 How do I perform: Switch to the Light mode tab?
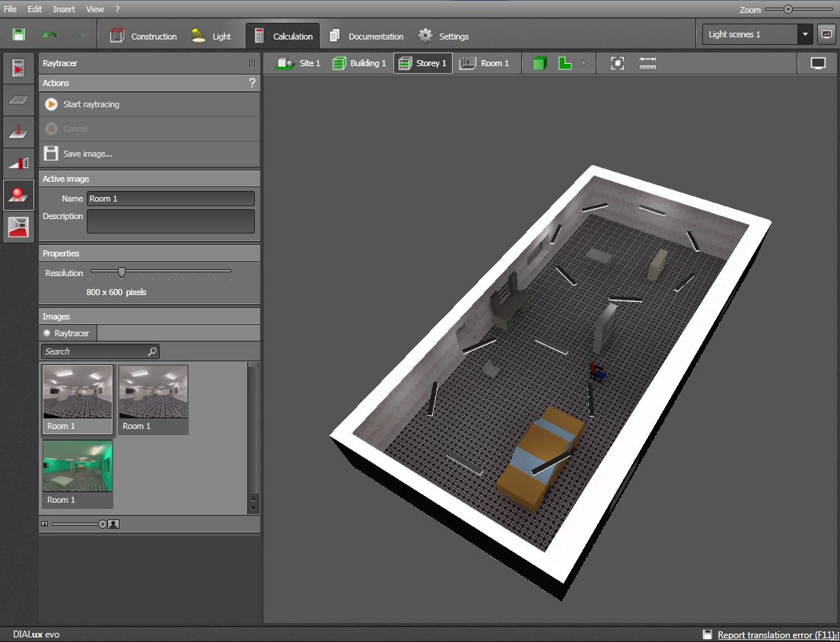[x=212, y=36]
